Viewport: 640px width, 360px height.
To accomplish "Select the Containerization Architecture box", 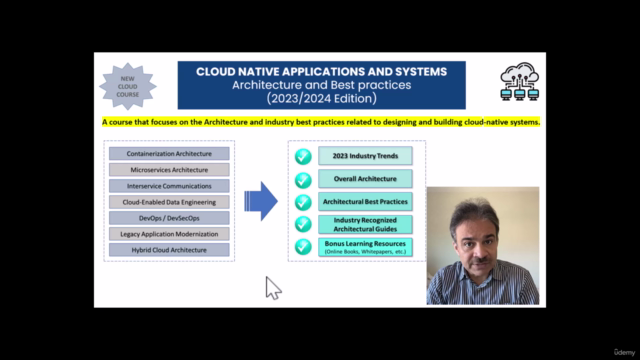I will point(169,153).
